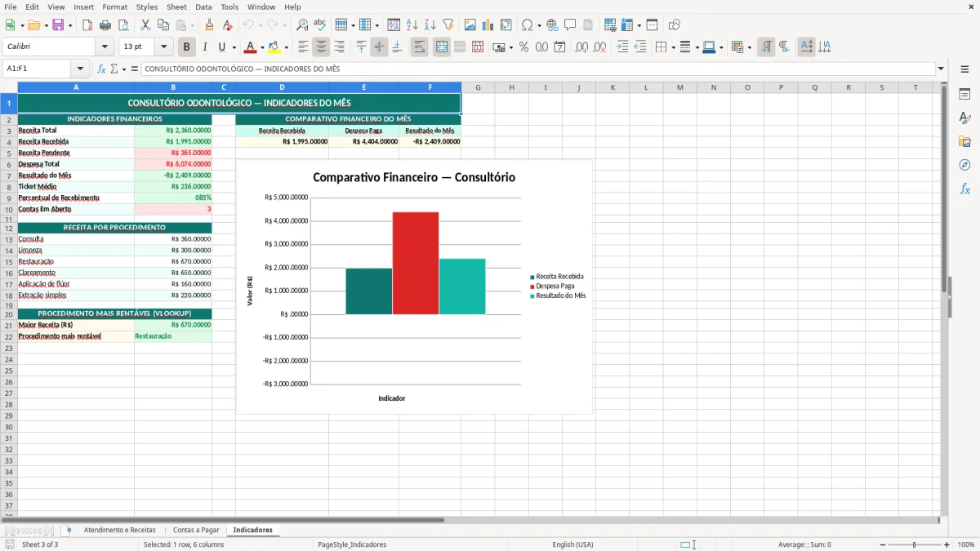The image size is (980, 551).
Task: Click the Format as Percent icon
Action: click(x=523, y=47)
